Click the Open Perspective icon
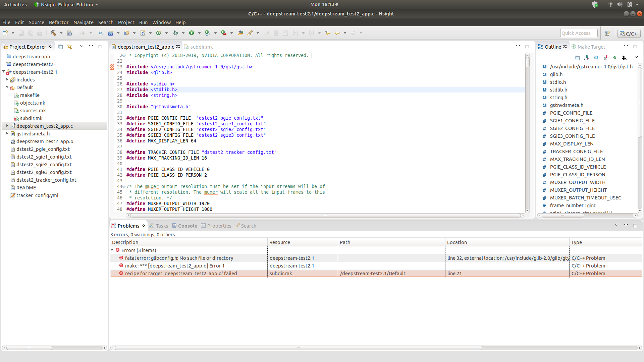 click(x=607, y=33)
